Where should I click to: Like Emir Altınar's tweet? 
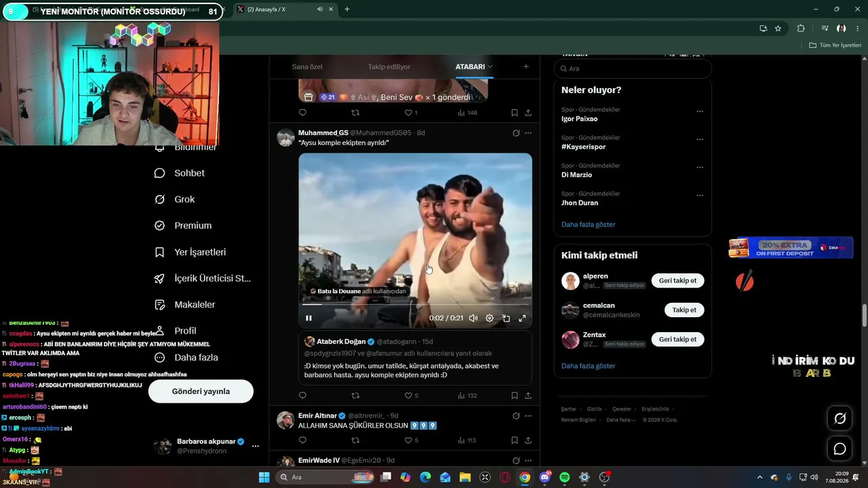411,441
